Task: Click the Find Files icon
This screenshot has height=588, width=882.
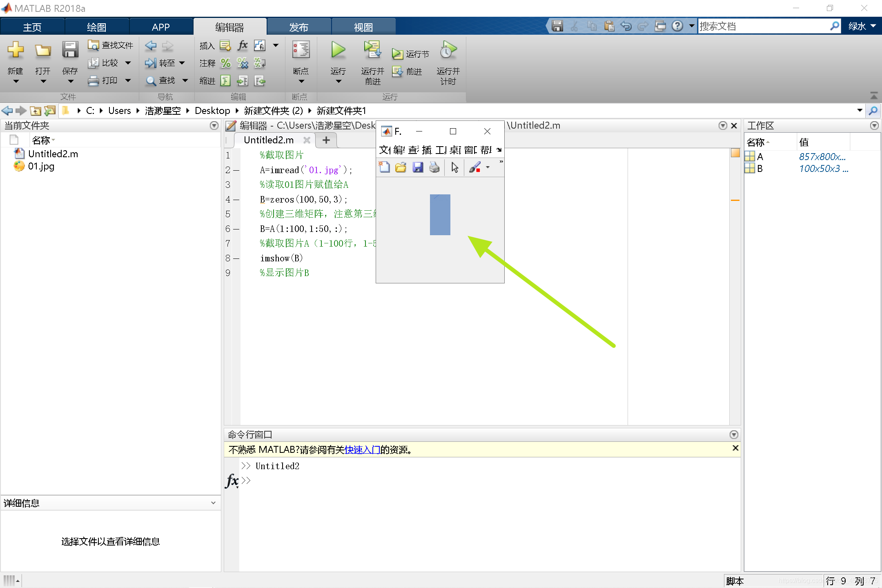Action: click(94, 45)
